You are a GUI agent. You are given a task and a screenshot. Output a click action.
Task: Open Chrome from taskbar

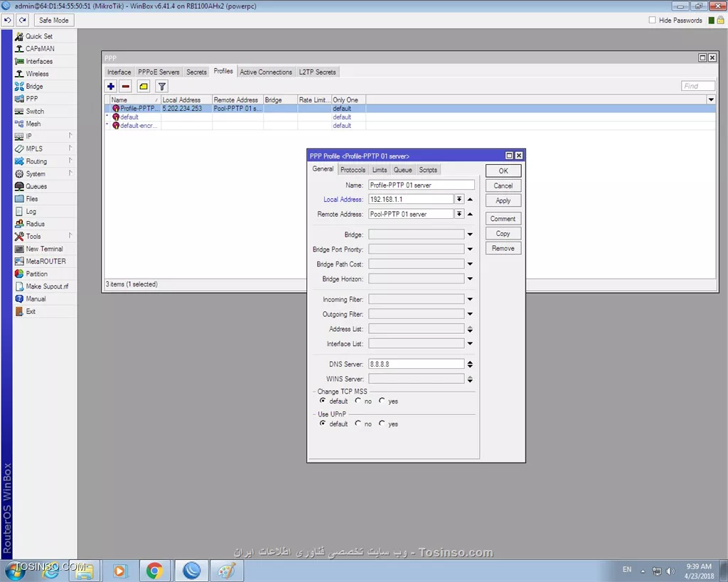(x=154, y=571)
